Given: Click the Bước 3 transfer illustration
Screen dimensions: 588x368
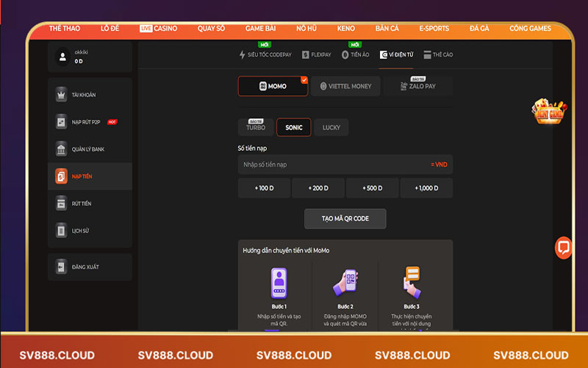Looking at the screenshot, I should (412, 282).
